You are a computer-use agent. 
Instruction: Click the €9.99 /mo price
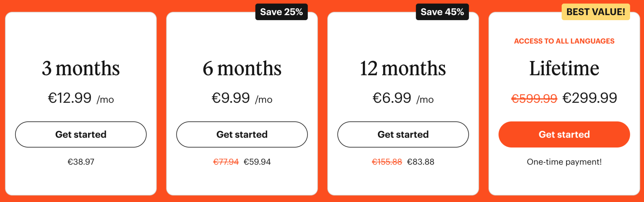[242, 98]
